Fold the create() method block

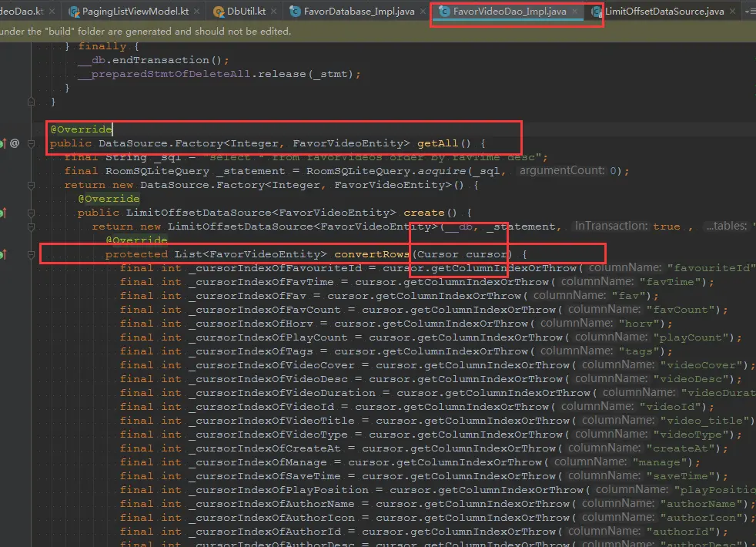coord(32,213)
